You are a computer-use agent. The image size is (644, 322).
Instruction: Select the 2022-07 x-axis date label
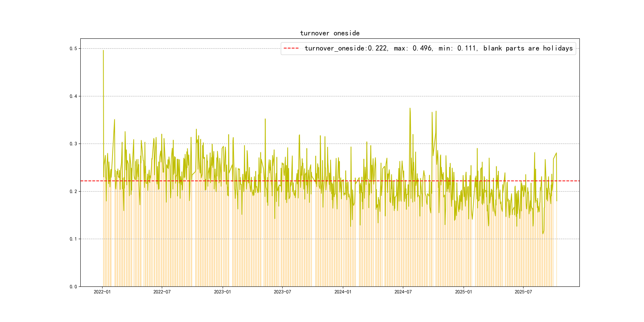coord(162,292)
